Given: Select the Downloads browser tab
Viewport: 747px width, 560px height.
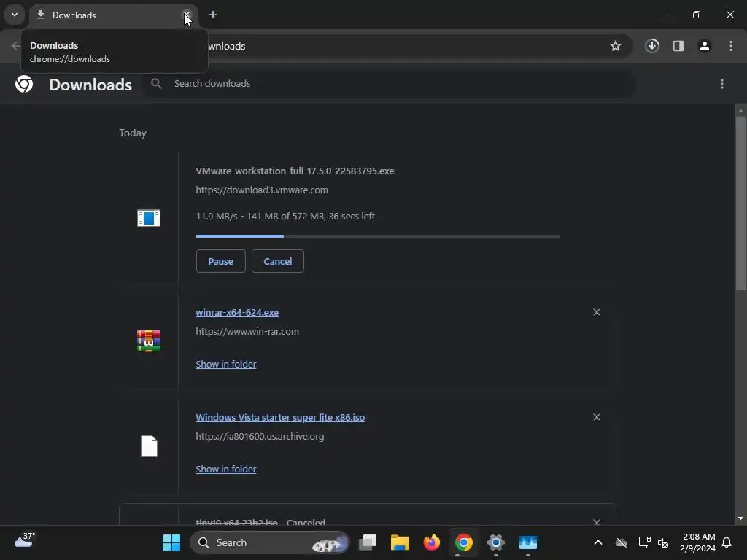Looking at the screenshot, I should [x=113, y=15].
